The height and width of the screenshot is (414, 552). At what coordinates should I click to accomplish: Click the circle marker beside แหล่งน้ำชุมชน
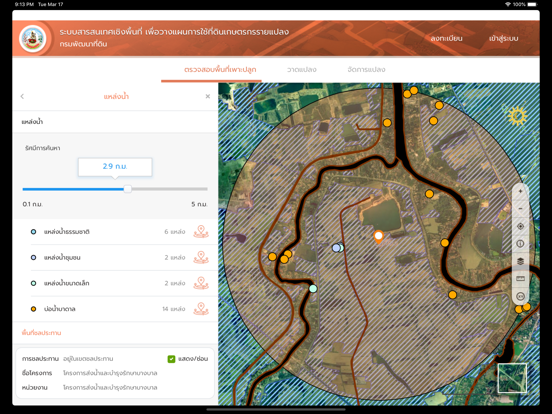coord(33,257)
